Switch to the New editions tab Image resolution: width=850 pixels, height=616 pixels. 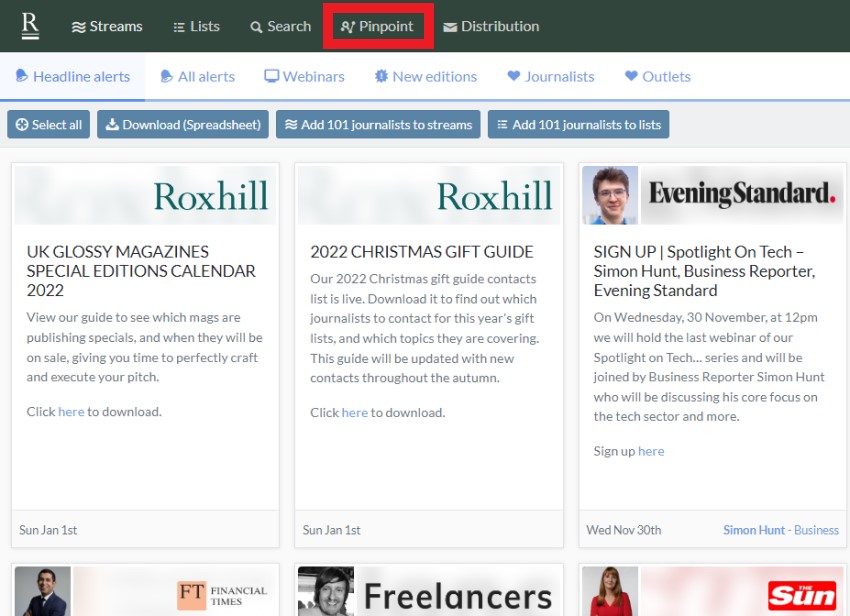(x=426, y=76)
